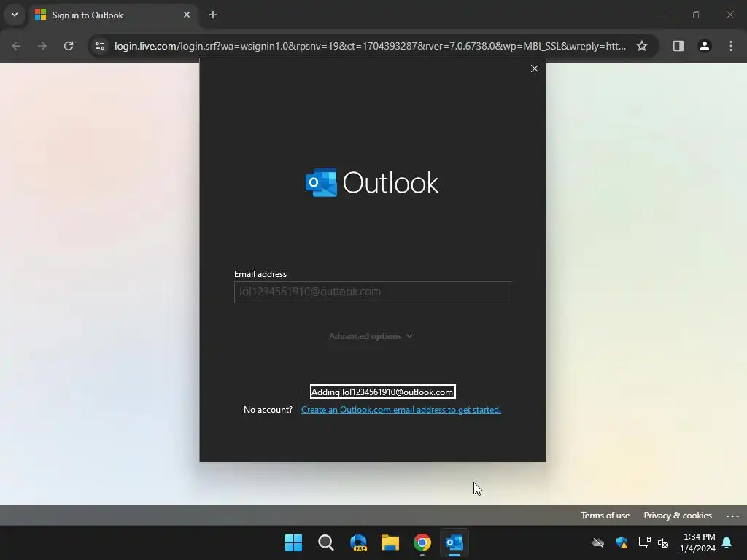Click the Adding lol1234561910@outlook.com status text
The height and width of the screenshot is (560, 747).
tap(382, 392)
